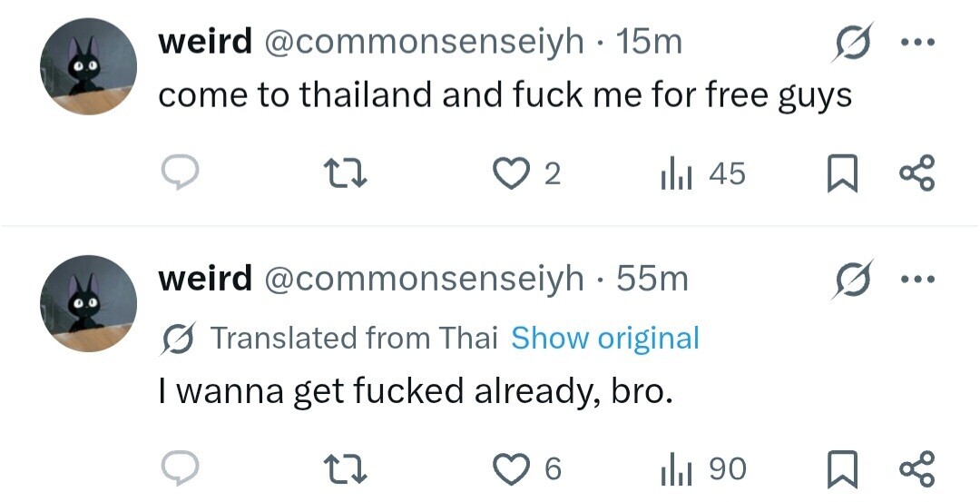Bookmark the 15m-old post
Viewport: 980px width, 502px height.
[x=844, y=172]
